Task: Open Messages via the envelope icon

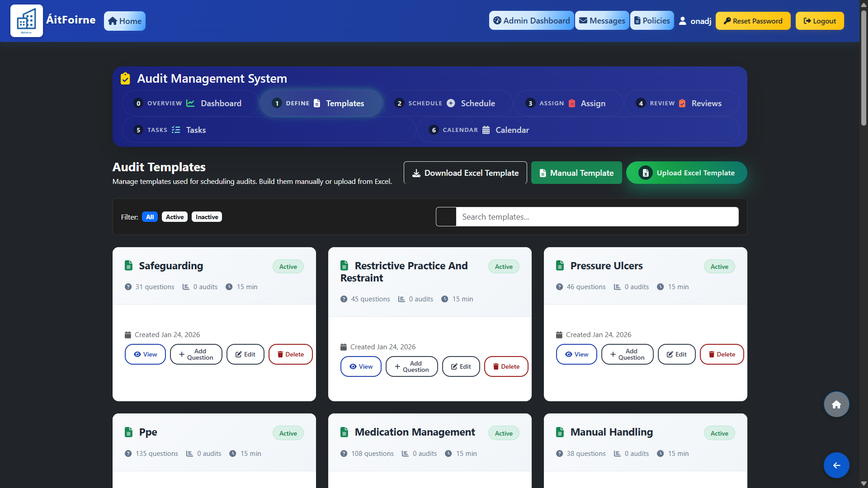Action: tap(583, 20)
